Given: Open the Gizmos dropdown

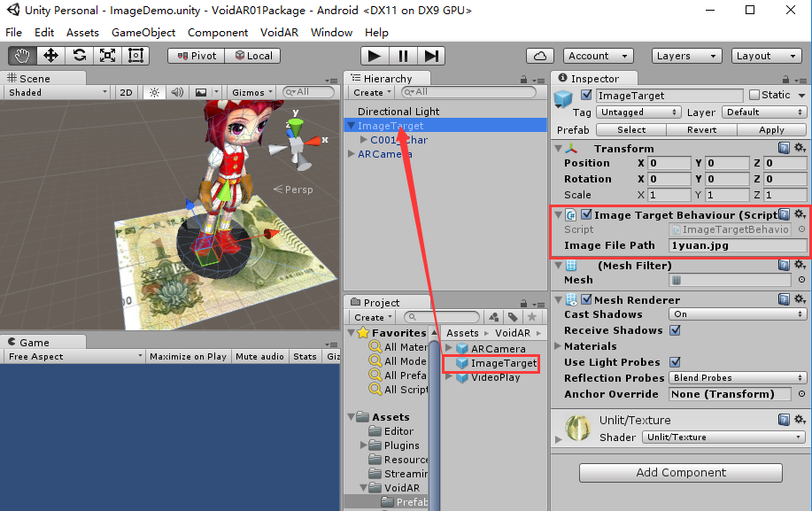Looking at the screenshot, I should click(252, 93).
